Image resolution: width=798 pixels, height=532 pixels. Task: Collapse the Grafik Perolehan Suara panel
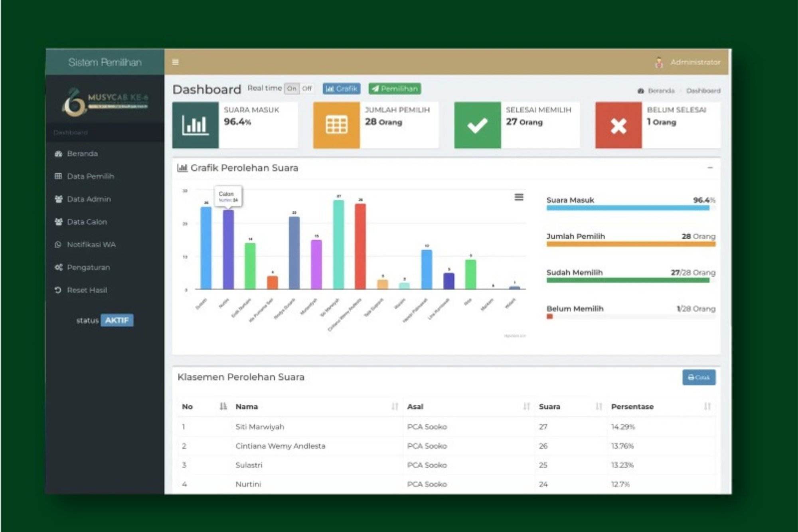[x=710, y=168]
